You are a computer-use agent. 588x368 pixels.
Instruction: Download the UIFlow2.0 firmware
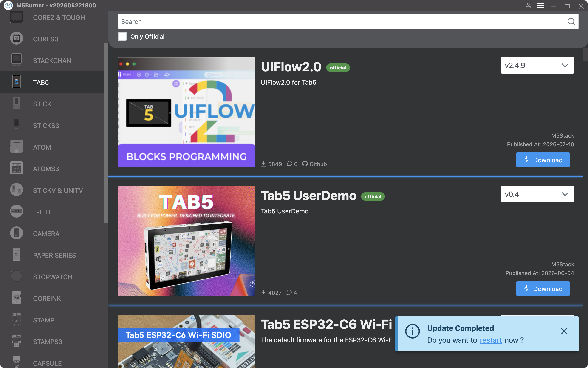pyautogui.click(x=543, y=160)
